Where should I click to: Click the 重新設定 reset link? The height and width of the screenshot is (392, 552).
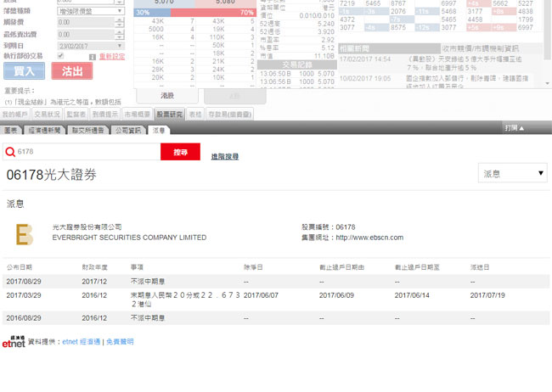[112, 57]
